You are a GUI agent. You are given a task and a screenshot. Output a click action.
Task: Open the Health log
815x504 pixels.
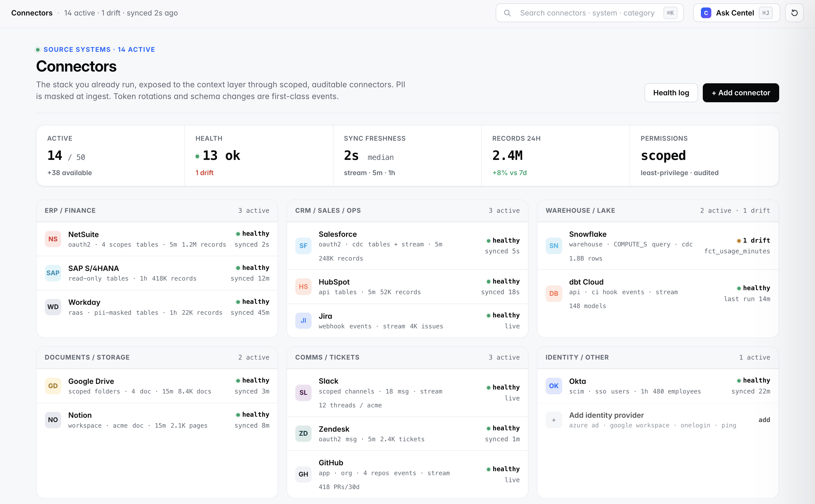tap(671, 93)
